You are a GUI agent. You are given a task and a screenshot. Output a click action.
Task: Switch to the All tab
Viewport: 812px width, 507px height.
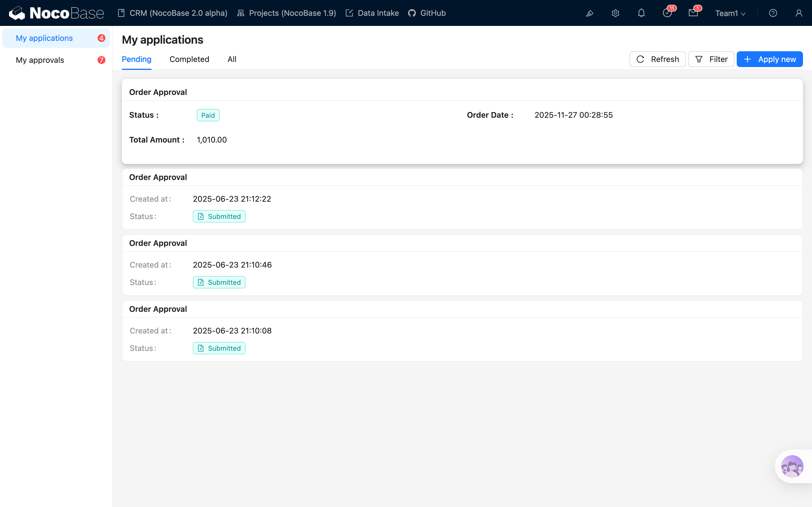coord(232,59)
